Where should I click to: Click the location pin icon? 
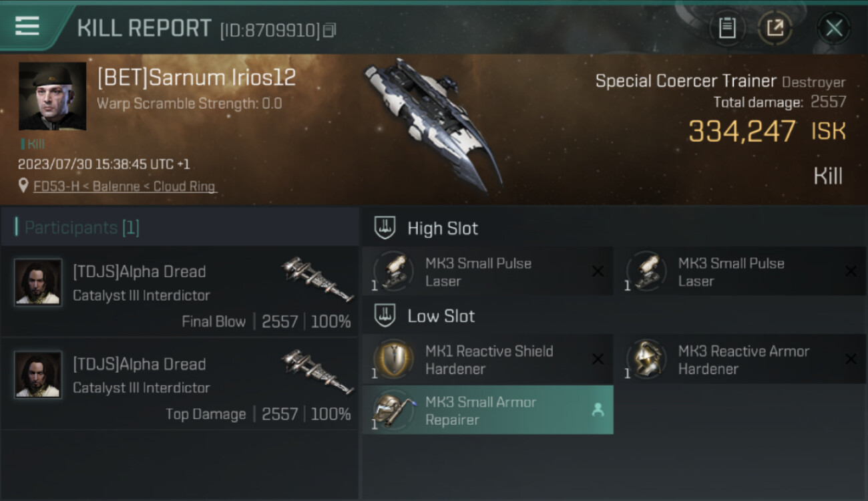(x=24, y=186)
